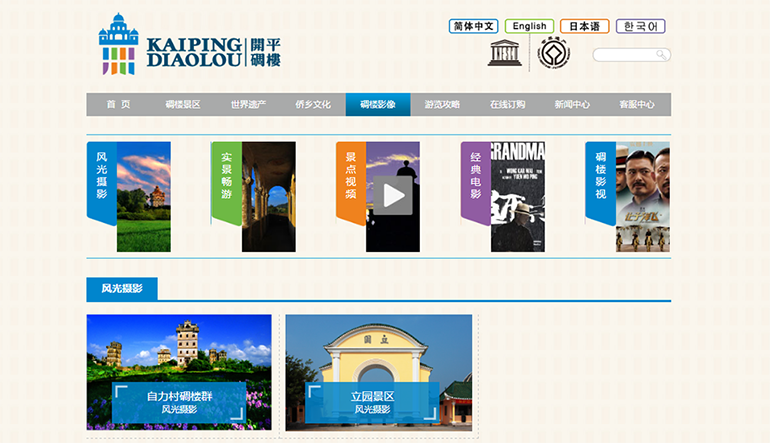Open the 自力村碉楼群 photo gallery
The image size is (770, 443).
click(179, 372)
